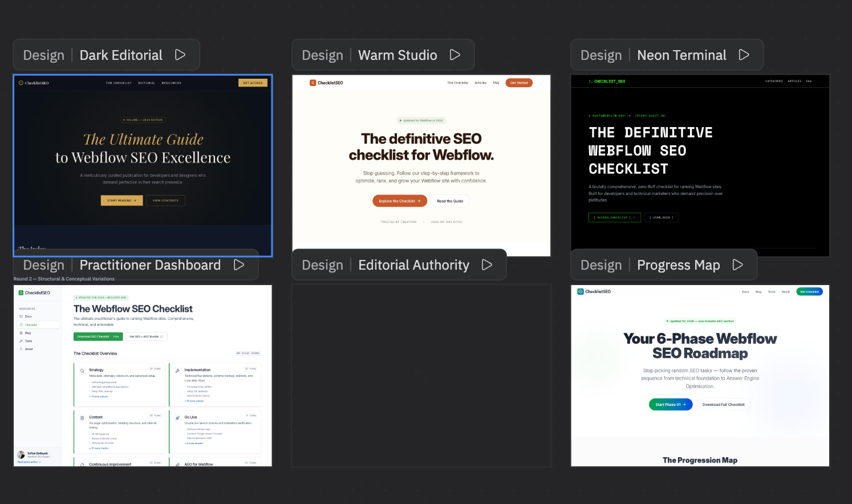Play the Editorial Authority design preview
This screenshot has height=504, width=852.
(x=487, y=265)
